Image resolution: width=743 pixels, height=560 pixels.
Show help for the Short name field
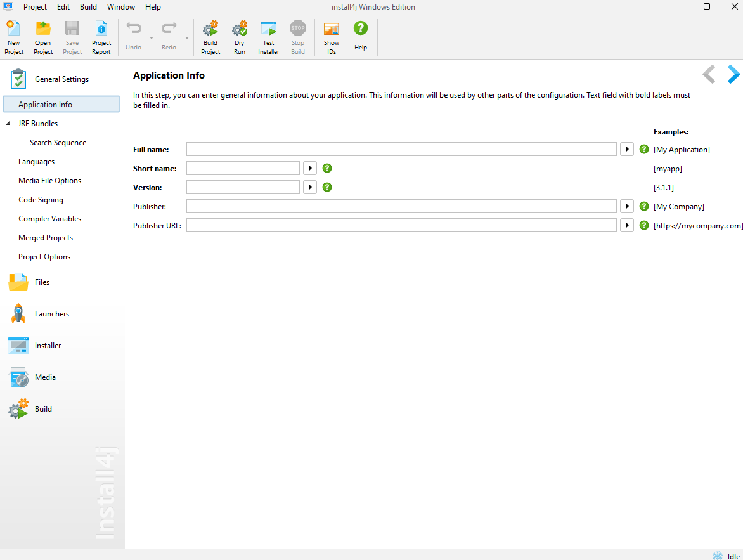[327, 168]
